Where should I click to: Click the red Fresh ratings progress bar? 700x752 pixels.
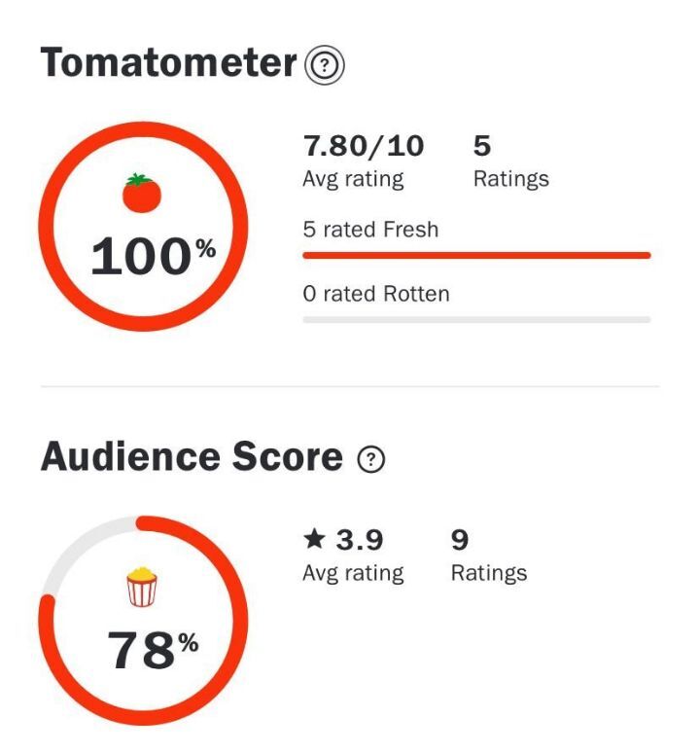[x=476, y=255]
